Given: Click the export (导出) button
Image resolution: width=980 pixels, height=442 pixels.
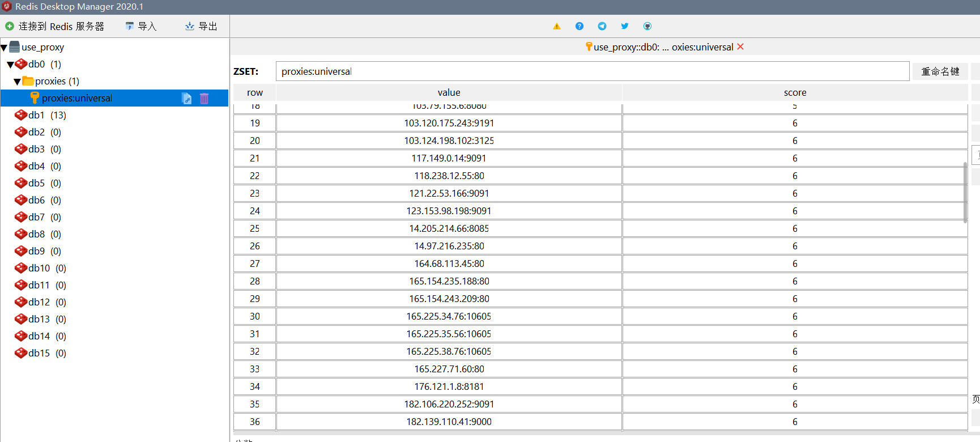Looking at the screenshot, I should click(x=201, y=26).
